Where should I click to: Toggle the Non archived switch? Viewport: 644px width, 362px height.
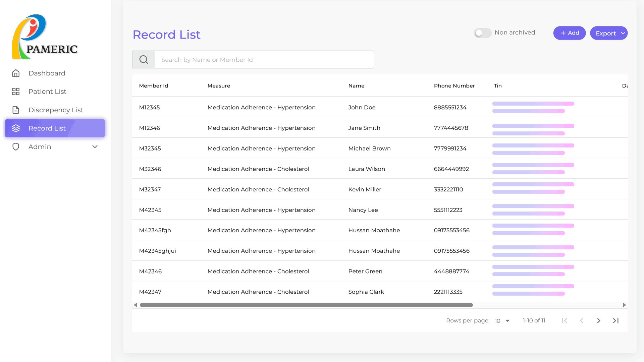pos(482,33)
